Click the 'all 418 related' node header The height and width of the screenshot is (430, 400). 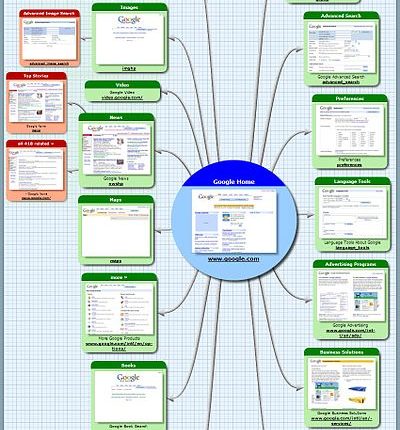36,144
